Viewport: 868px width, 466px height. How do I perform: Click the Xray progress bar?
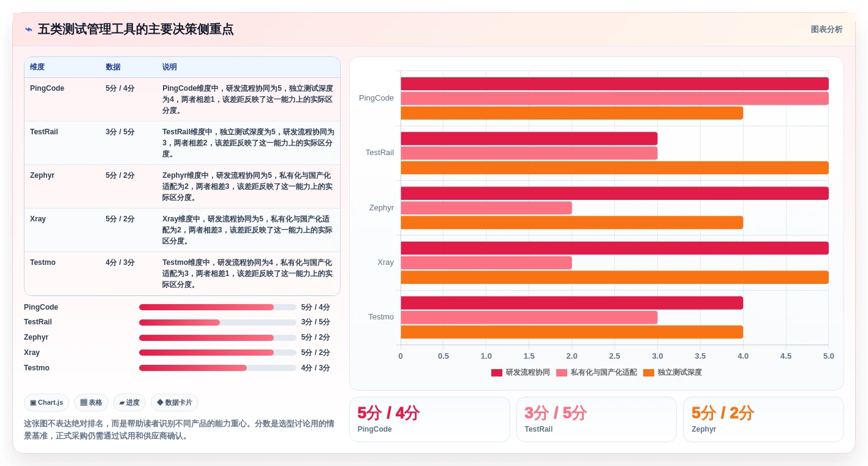coord(217,353)
